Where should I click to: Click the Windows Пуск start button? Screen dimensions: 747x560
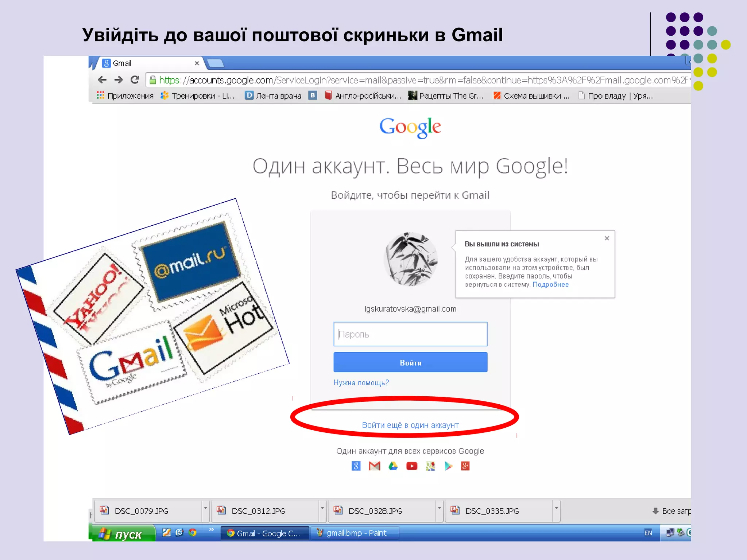tap(122, 534)
